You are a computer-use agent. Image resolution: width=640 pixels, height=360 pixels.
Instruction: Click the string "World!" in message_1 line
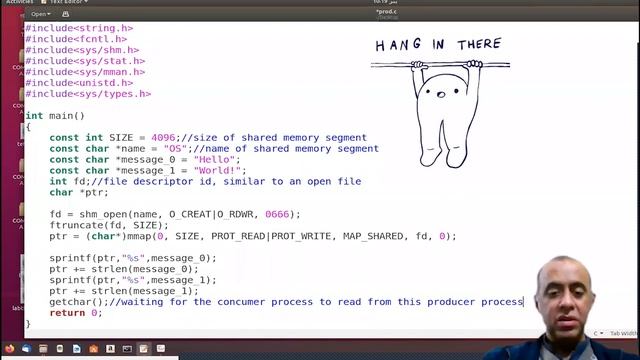click(x=218, y=171)
